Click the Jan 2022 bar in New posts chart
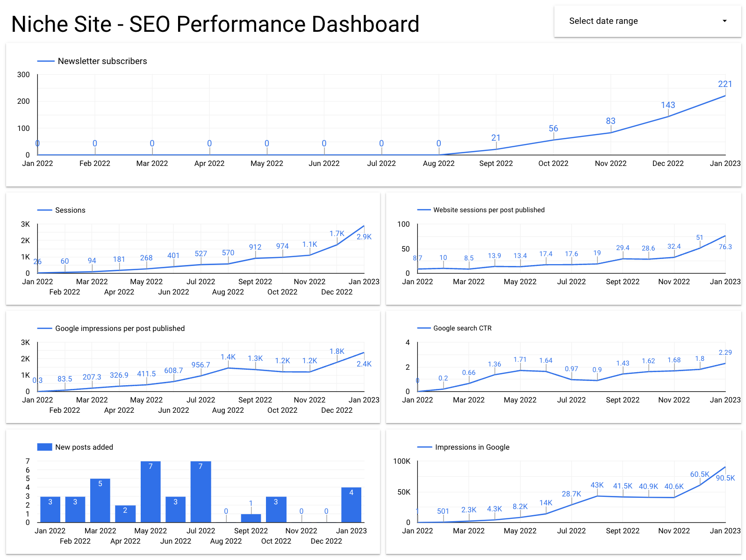The width and height of the screenshot is (746, 560). pos(50,510)
